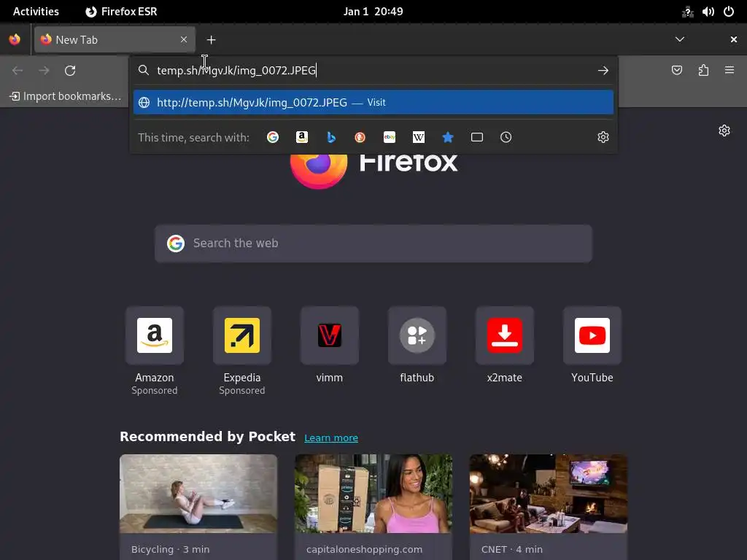
Task: Search bookmarks via star icon
Action: tap(447, 137)
